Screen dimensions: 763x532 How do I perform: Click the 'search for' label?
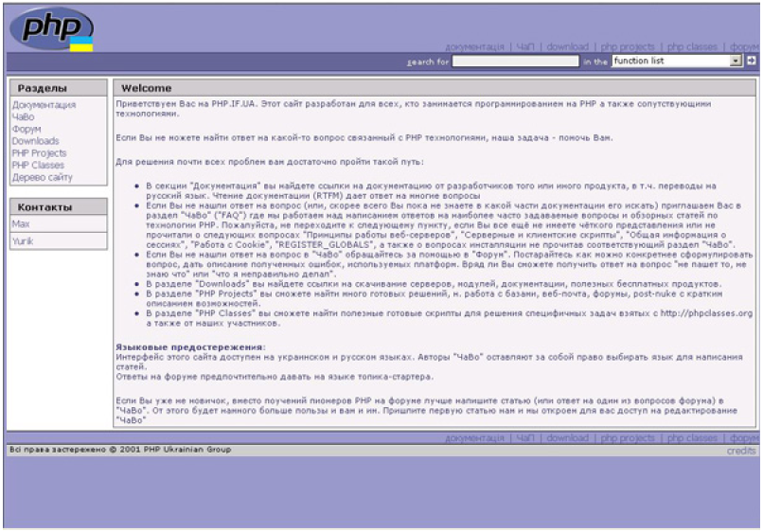coord(428,62)
